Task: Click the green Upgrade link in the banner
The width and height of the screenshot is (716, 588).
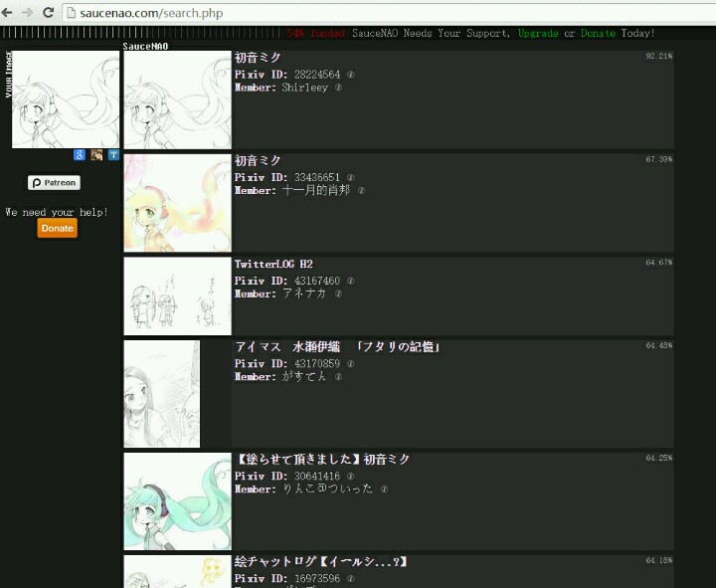Action: tap(538, 33)
